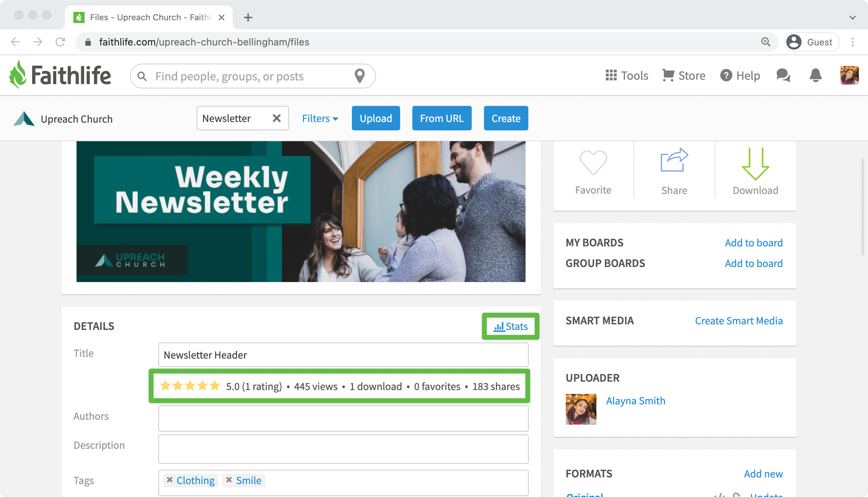The image size is (868, 497).
Task: Edit the Title field Newsletter Header
Action: tap(343, 355)
